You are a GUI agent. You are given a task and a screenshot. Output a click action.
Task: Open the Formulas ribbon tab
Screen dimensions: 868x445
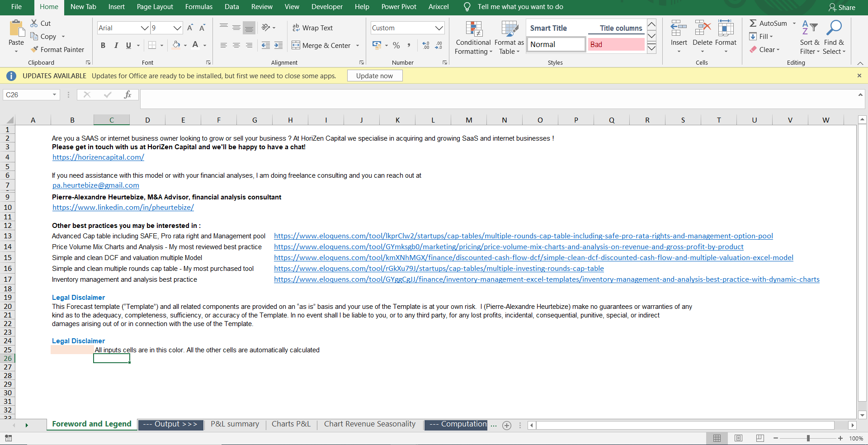point(198,7)
